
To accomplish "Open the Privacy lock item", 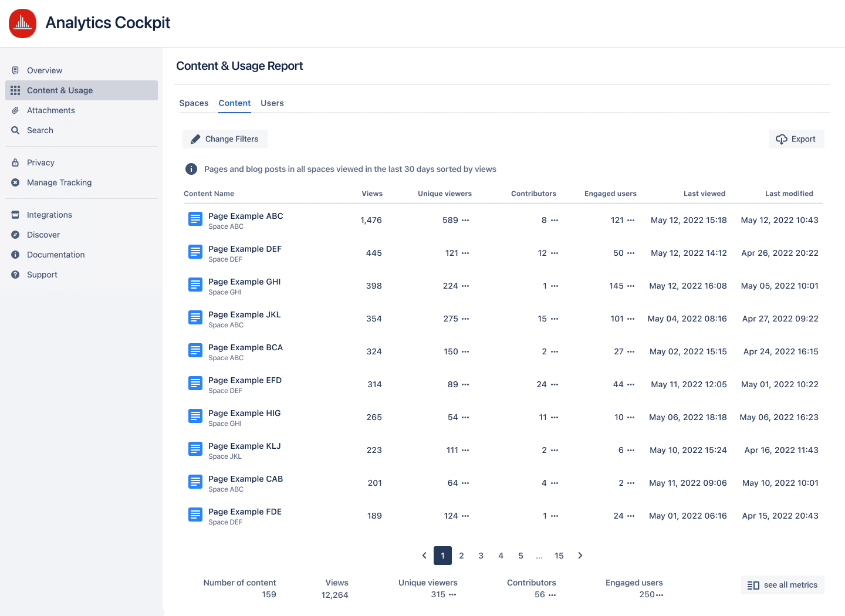I will click(15, 163).
